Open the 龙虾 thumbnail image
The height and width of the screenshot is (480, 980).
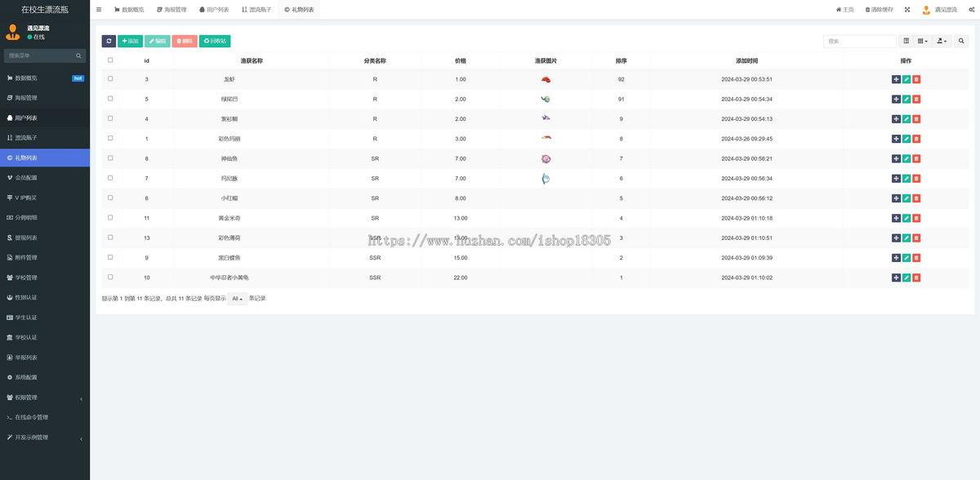[x=546, y=79]
